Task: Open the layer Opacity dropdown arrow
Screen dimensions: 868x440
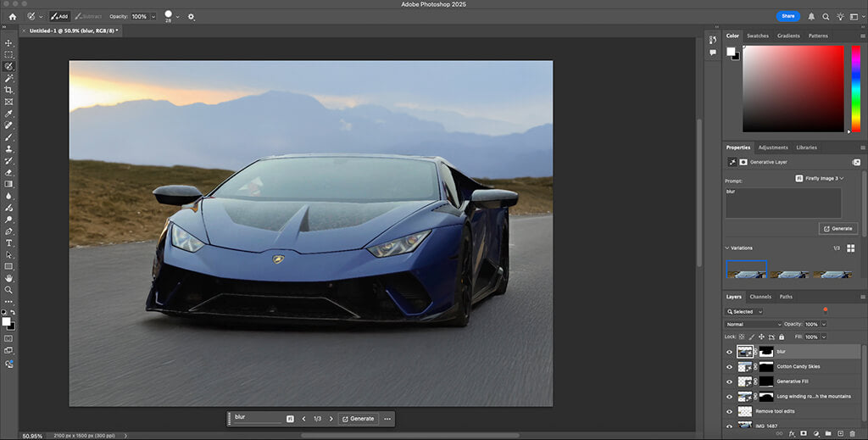Action: [x=824, y=325]
